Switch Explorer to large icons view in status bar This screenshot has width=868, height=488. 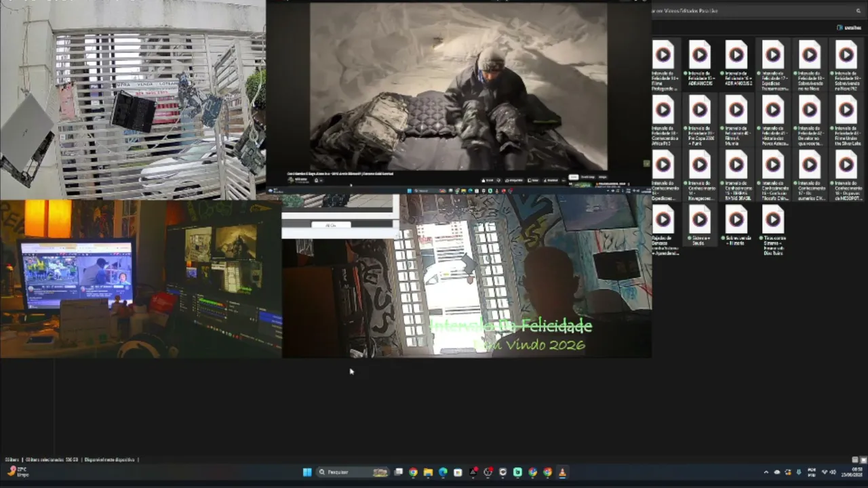863,460
